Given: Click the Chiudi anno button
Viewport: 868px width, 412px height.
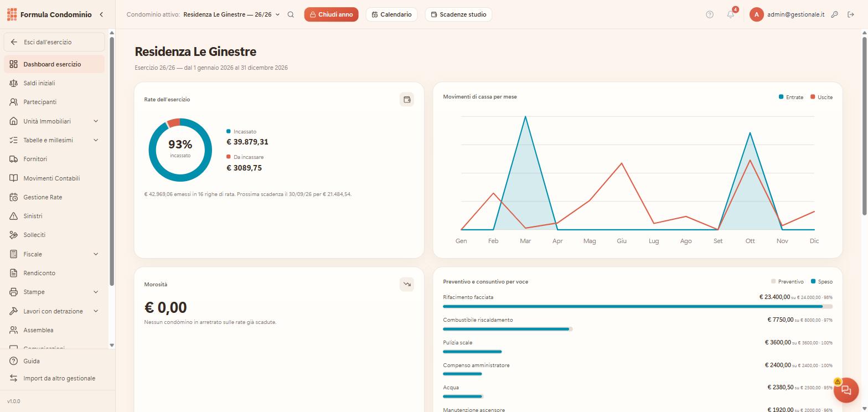Looking at the screenshot, I should 331,14.
